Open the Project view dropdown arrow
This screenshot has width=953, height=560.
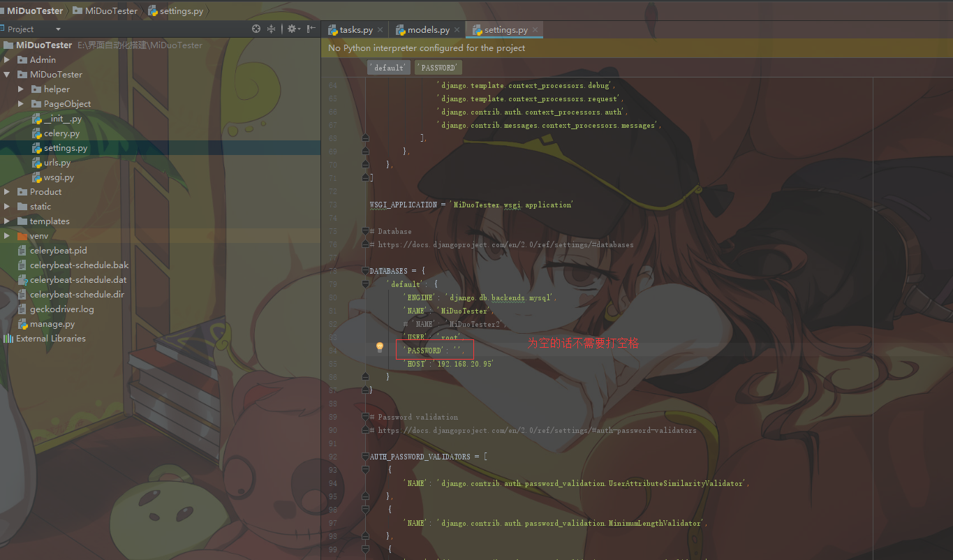coord(58,29)
